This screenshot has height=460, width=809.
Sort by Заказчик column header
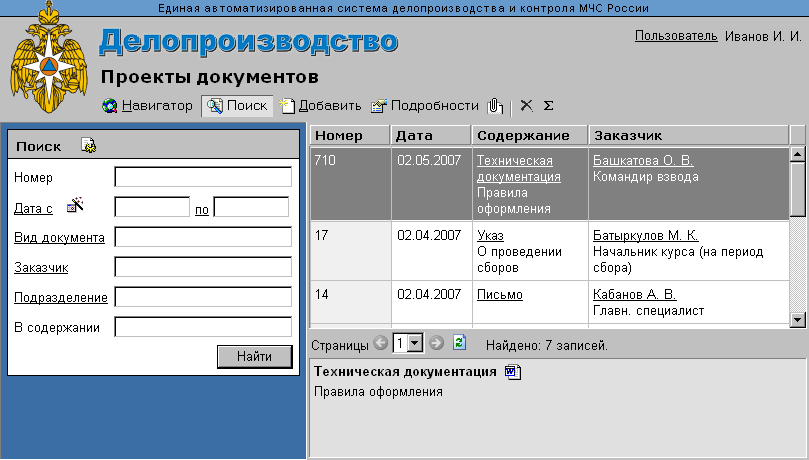tap(689, 135)
